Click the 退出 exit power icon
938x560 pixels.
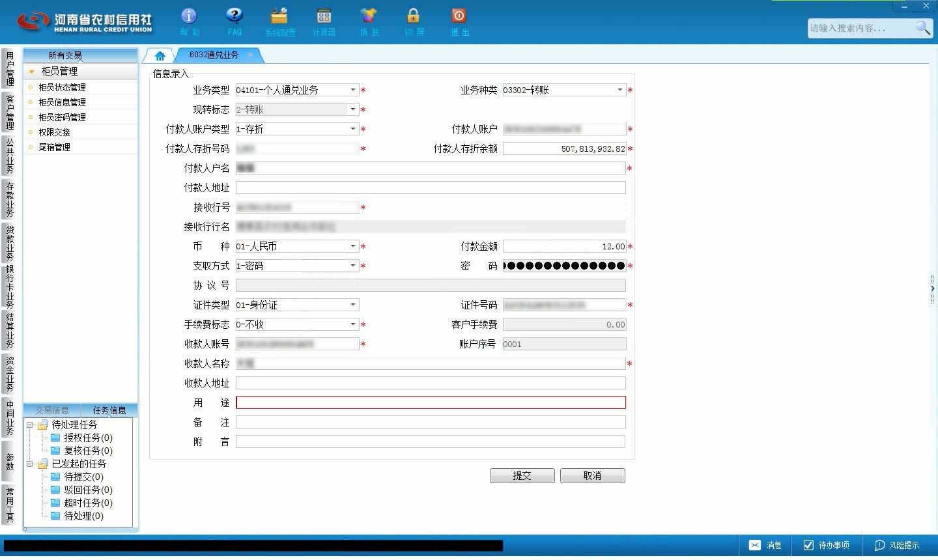pyautogui.click(x=459, y=16)
